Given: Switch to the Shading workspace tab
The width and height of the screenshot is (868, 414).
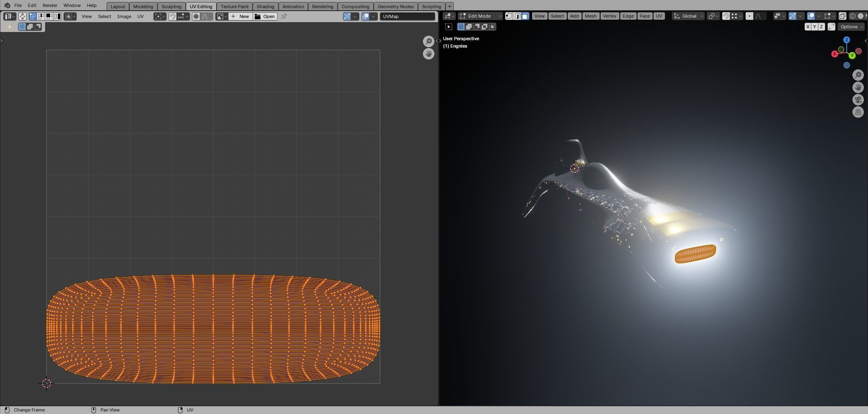Looking at the screenshot, I should 265,7.
